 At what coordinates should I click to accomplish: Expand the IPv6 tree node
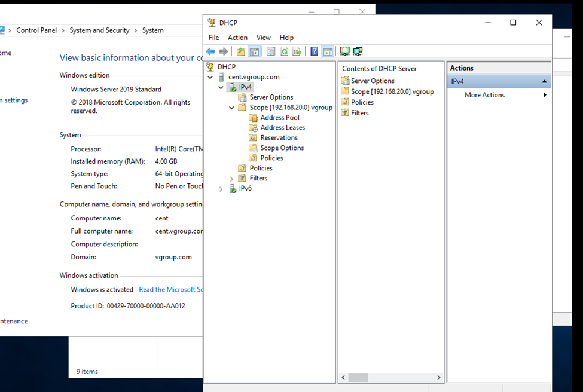tap(221, 189)
